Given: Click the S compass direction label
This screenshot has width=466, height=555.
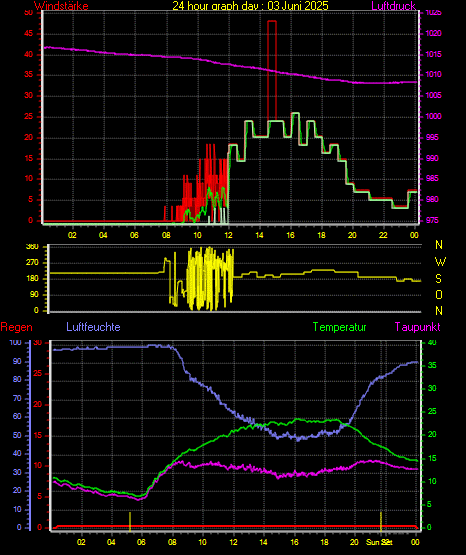Looking at the screenshot, I should click(438, 279).
